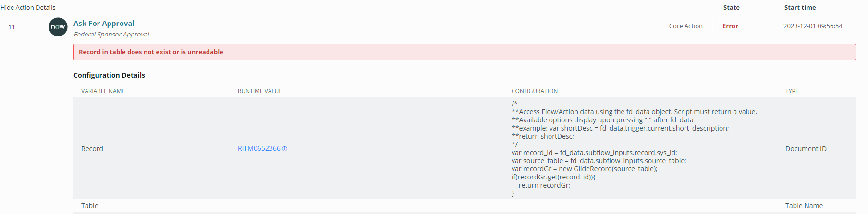The image size is (868, 214).
Task: Click the CONFIGURATION column header
Action: pos(535,91)
